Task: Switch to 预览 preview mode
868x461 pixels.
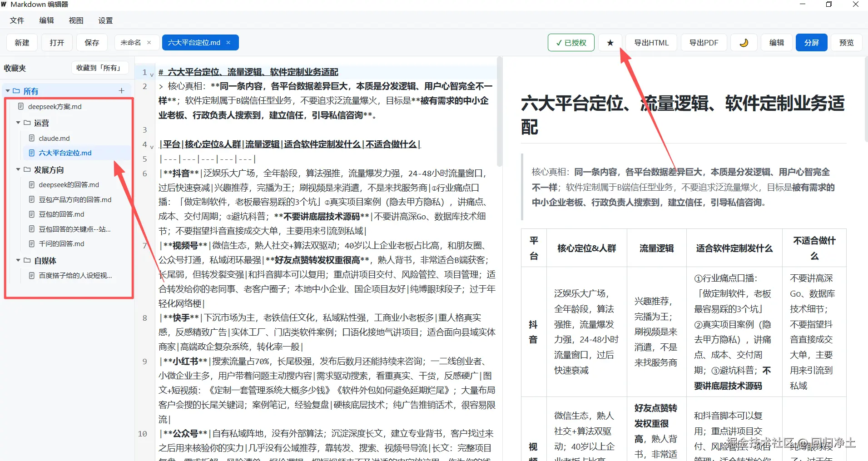Action: point(846,43)
